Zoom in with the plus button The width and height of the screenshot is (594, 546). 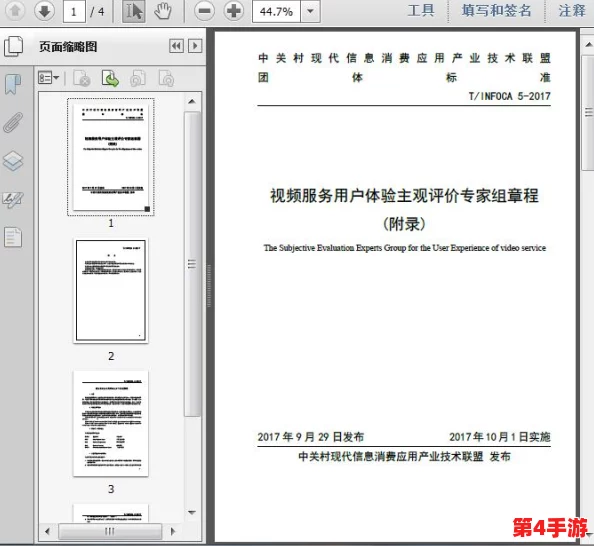pyautogui.click(x=234, y=11)
